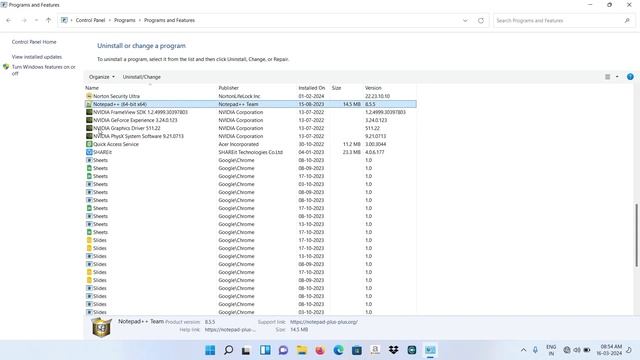The image size is (640, 360).
Task: Open the blue Help icon
Action: pyautogui.click(x=630, y=77)
